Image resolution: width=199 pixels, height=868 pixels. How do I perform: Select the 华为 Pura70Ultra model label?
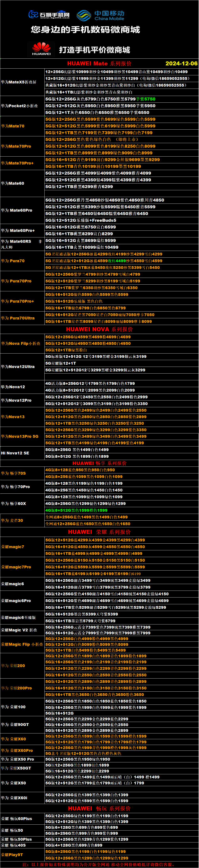coord(18,318)
